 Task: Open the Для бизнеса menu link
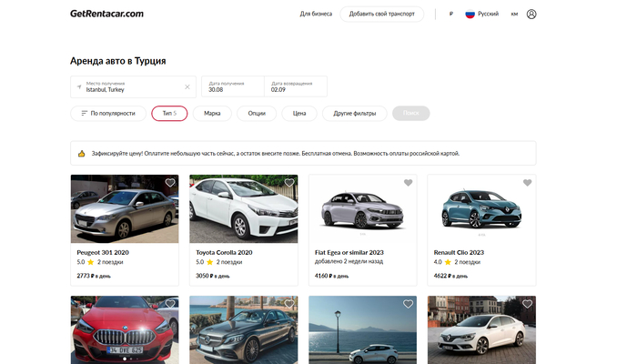click(x=316, y=14)
